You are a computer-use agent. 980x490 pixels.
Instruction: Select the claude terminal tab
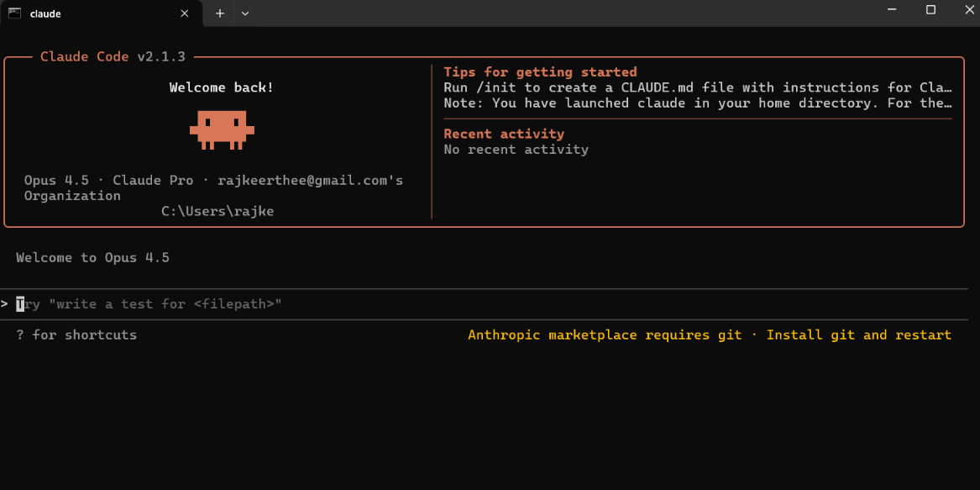pyautogui.click(x=102, y=13)
